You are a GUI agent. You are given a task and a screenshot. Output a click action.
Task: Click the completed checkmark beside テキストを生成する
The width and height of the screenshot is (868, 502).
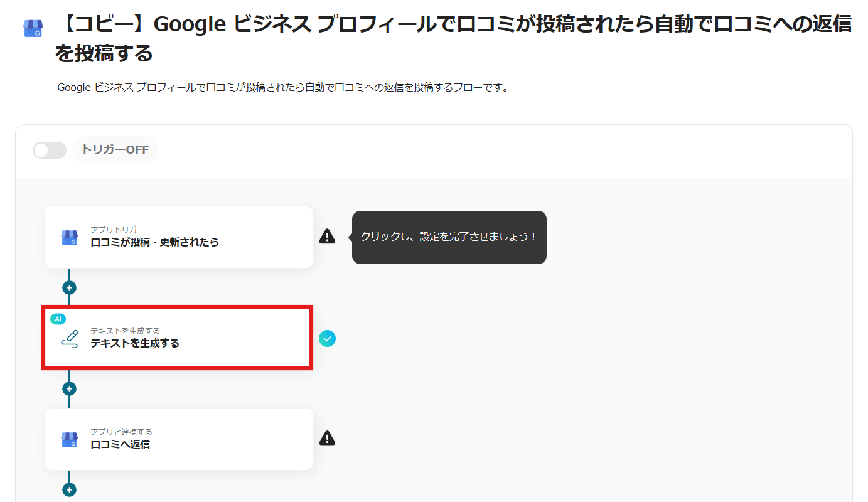click(327, 339)
